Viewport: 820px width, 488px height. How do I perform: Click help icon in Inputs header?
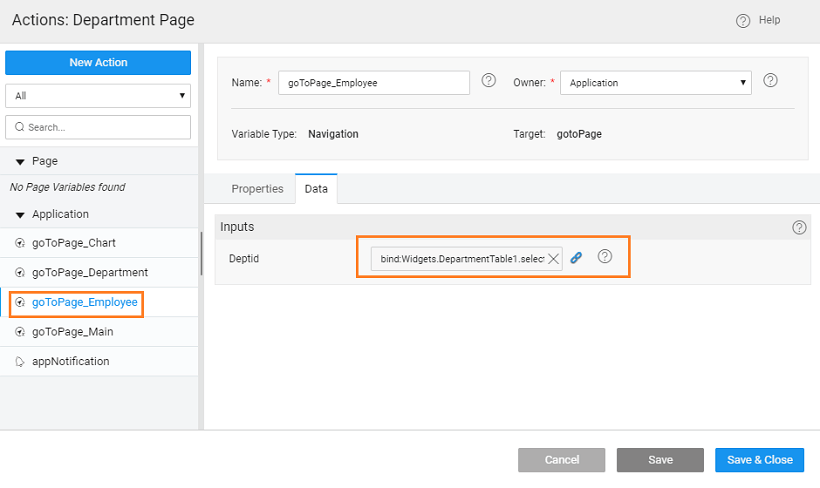pos(799,227)
